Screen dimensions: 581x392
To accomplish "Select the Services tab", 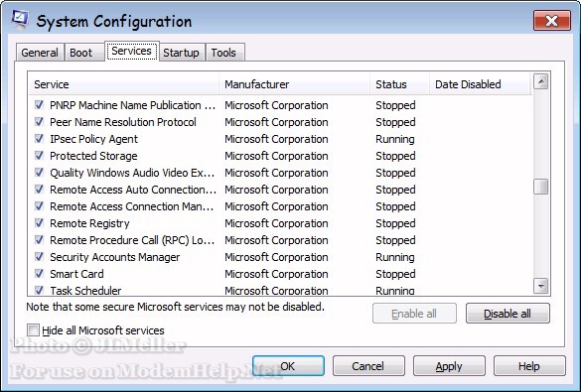I will pyautogui.click(x=132, y=51).
